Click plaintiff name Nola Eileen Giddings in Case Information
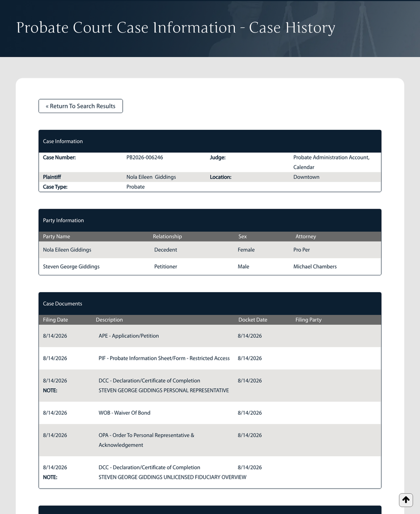Viewport: 420px width, 514px height. (x=151, y=177)
